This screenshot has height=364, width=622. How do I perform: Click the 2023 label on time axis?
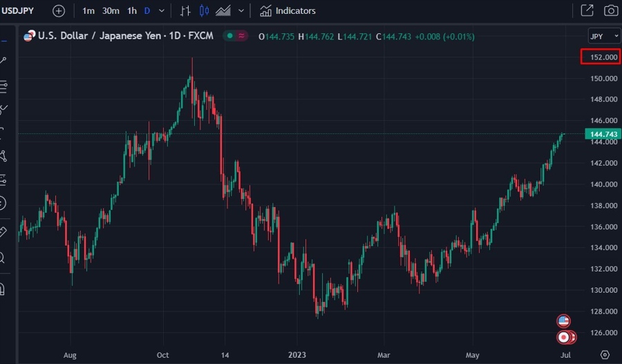pyautogui.click(x=297, y=355)
